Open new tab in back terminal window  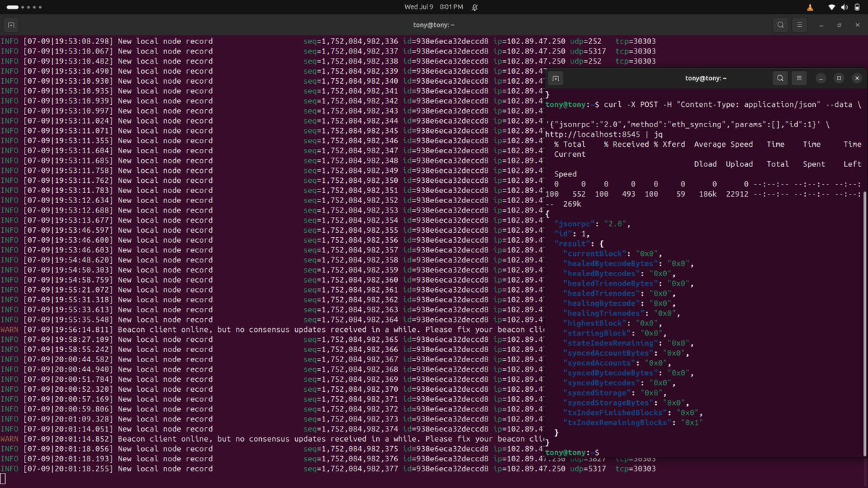coord(11,25)
